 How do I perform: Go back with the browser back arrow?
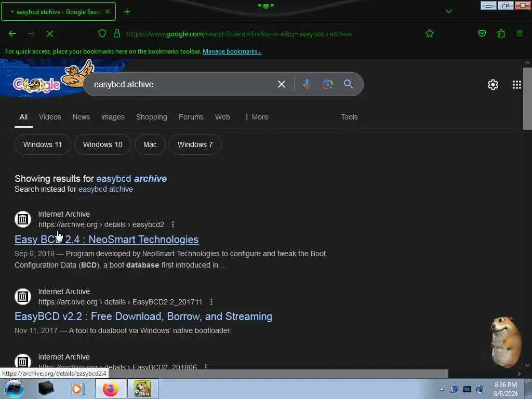tap(12, 34)
